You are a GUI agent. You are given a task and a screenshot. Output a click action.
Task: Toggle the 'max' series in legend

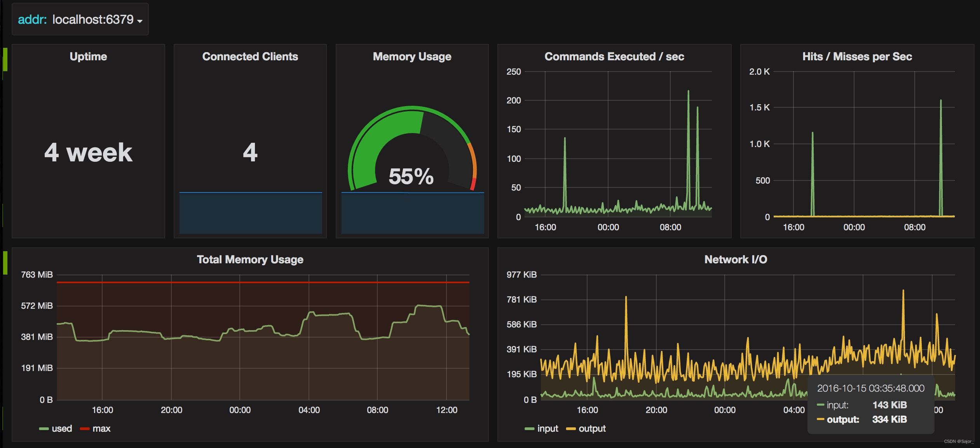(101, 429)
